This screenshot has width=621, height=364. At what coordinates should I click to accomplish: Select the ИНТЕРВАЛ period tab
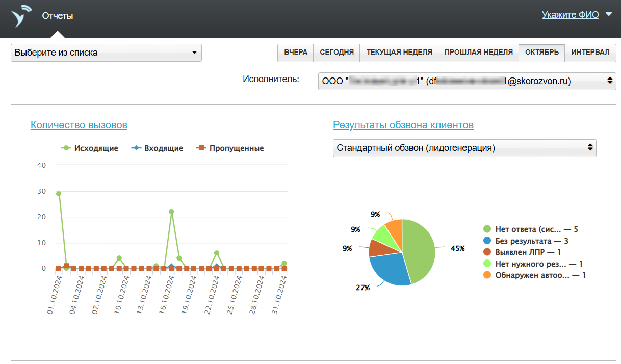point(590,53)
